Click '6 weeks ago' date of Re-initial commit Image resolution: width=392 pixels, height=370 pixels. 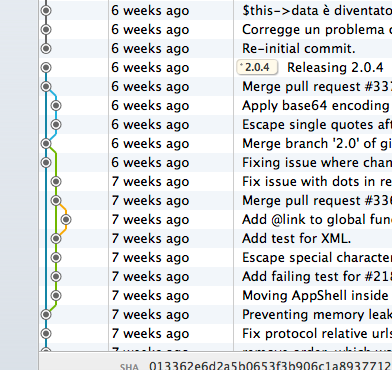(x=150, y=49)
